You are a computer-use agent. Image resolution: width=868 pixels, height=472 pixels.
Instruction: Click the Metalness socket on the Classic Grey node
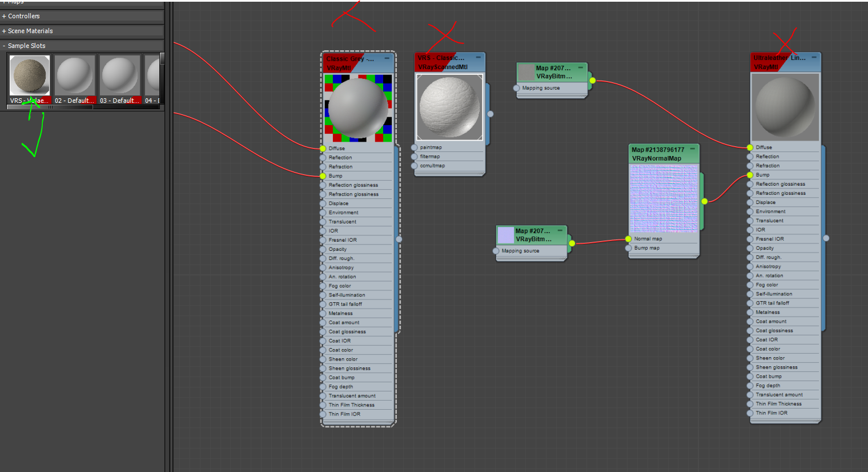point(323,313)
